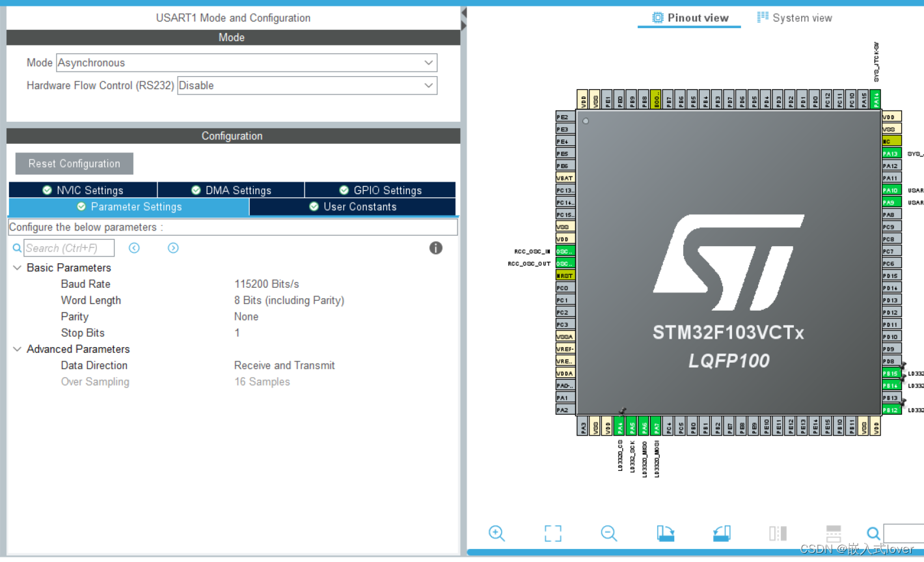Click the parameter Search field
924x562 pixels.
tap(69, 248)
